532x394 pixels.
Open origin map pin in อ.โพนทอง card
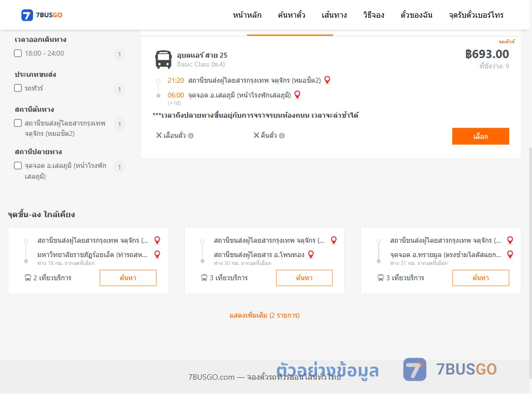tap(333, 240)
